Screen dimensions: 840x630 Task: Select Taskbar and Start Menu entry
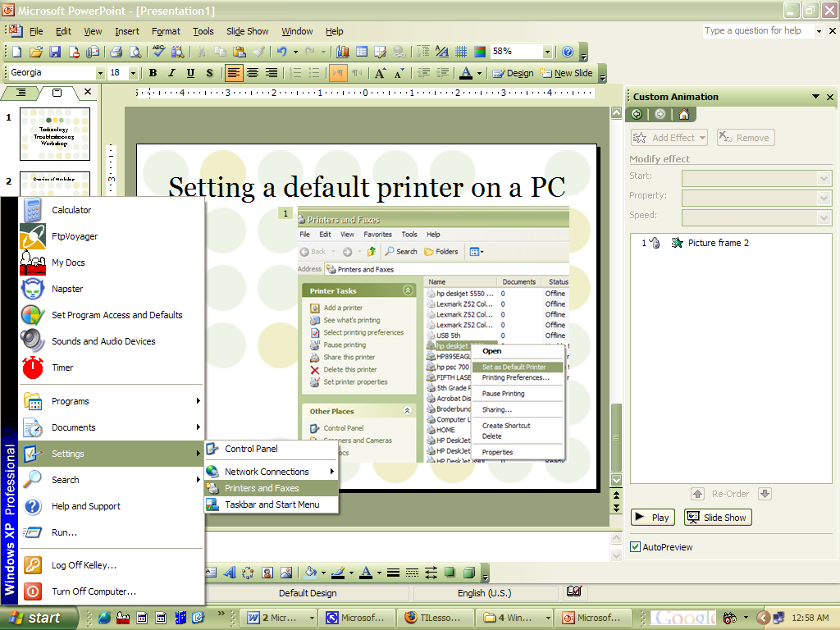click(272, 504)
